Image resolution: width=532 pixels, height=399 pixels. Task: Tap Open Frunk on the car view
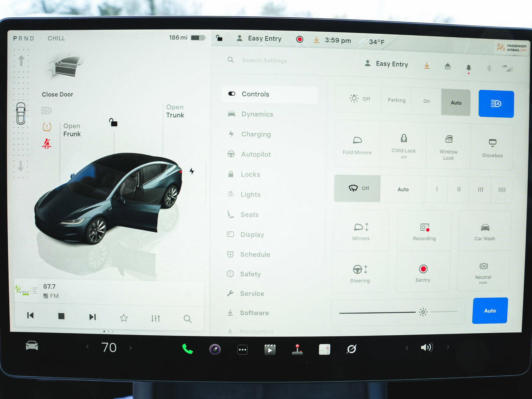click(x=71, y=130)
